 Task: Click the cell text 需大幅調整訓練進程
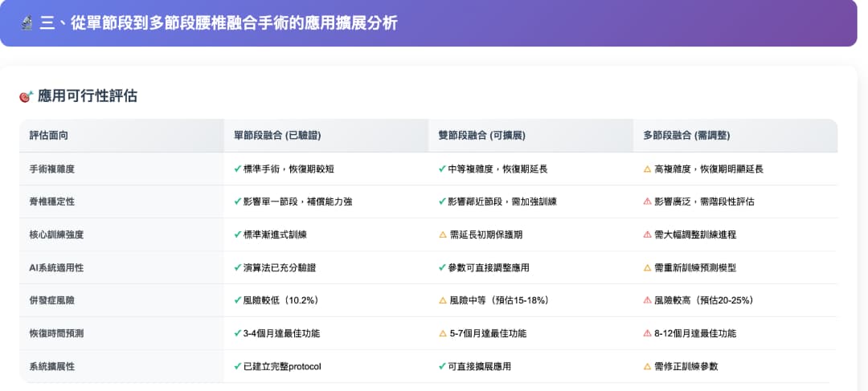pyautogui.click(x=695, y=234)
